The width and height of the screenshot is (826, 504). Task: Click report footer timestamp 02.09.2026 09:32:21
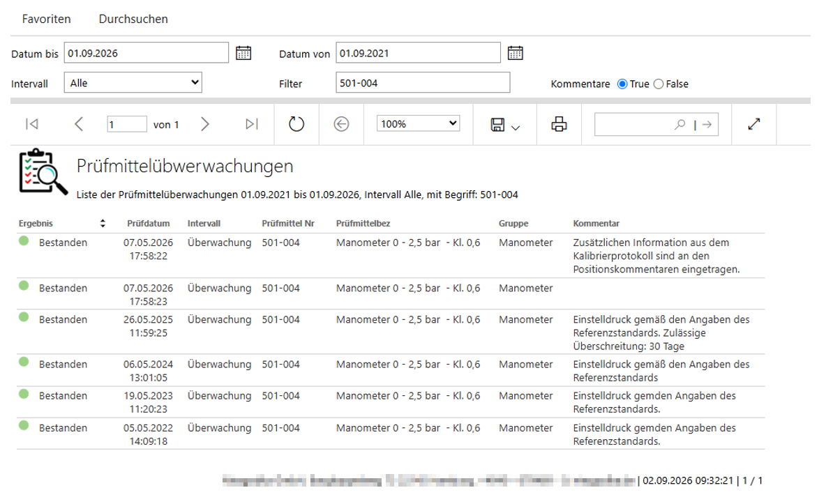click(x=688, y=480)
